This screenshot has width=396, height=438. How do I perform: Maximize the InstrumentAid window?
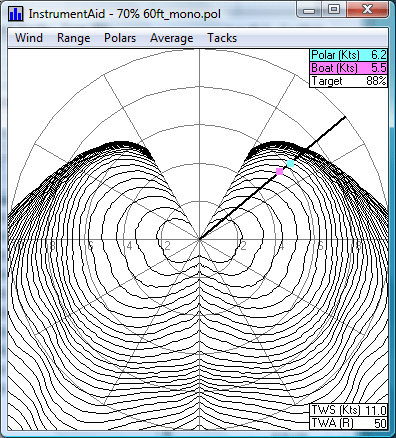click(x=334, y=10)
